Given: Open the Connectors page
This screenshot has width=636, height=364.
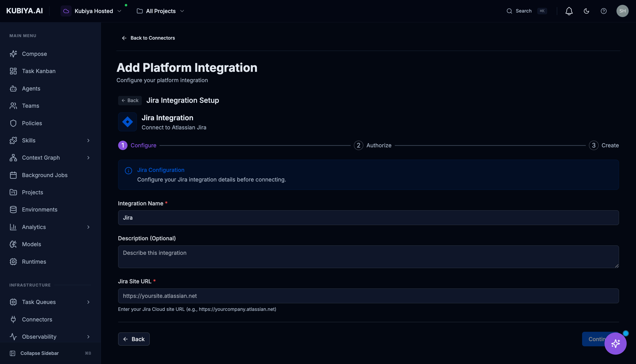Looking at the screenshot, I should (x=37, y=319).
